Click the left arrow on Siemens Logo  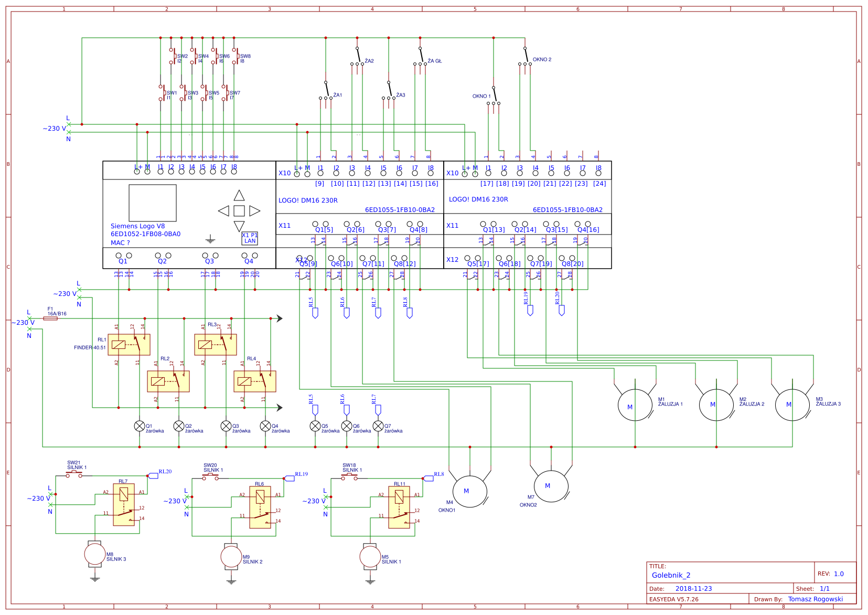pyautogui.click(x=224, y=211)
